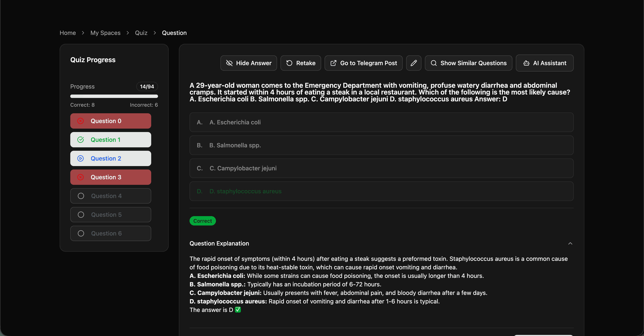The image size is (644, 336).
Task: Select Question 3 in quiz progress
Action: tap(111, 177)
